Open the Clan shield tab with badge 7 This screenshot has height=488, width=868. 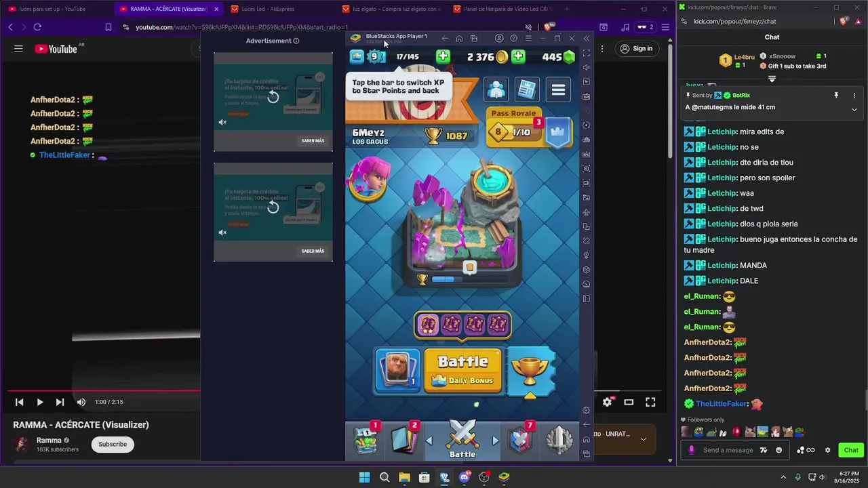521,439
